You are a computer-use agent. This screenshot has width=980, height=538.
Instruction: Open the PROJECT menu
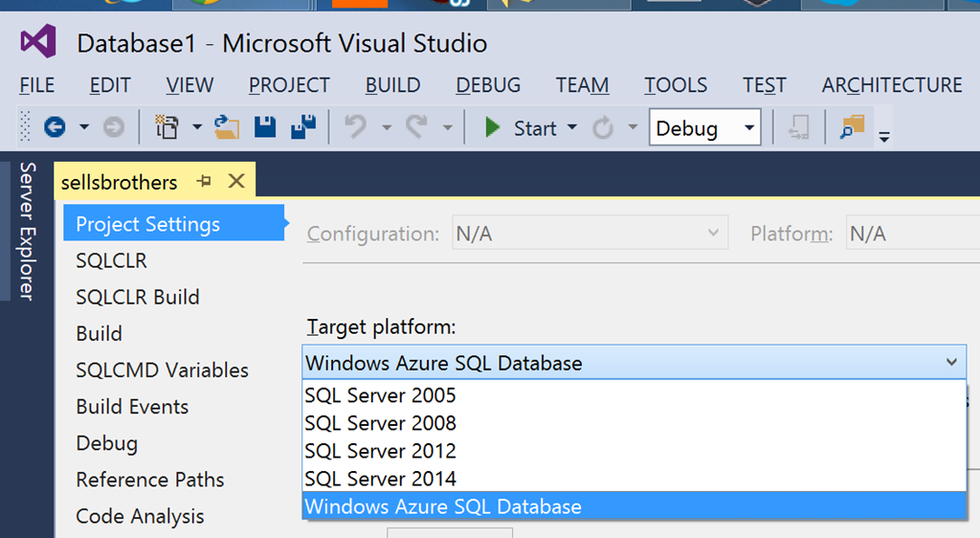289,85
